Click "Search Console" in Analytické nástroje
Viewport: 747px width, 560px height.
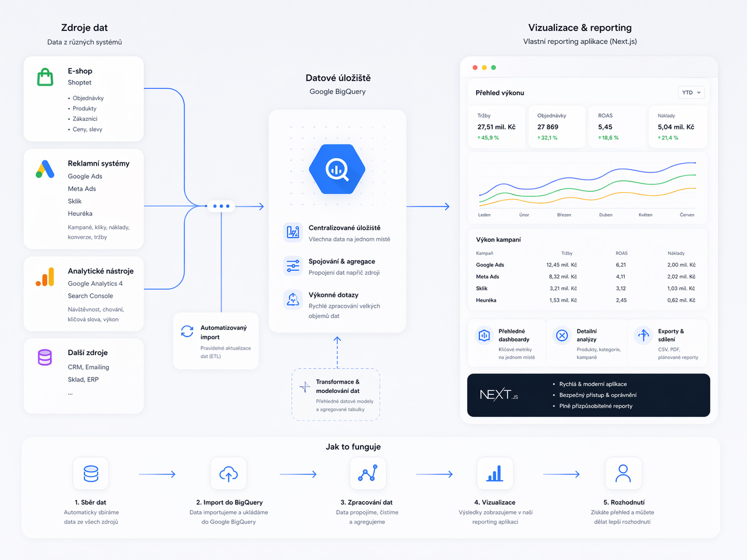click(x=90, y=296)
